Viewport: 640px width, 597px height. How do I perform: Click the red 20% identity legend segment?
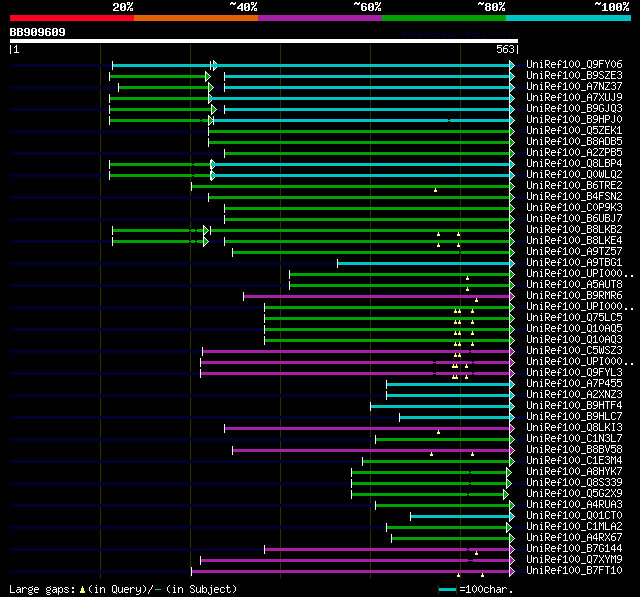[x=72, y=18]
